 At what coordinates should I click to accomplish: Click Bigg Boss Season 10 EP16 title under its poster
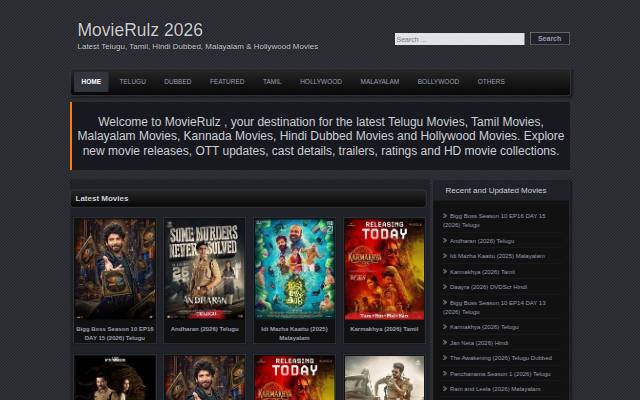pos(115,333)
